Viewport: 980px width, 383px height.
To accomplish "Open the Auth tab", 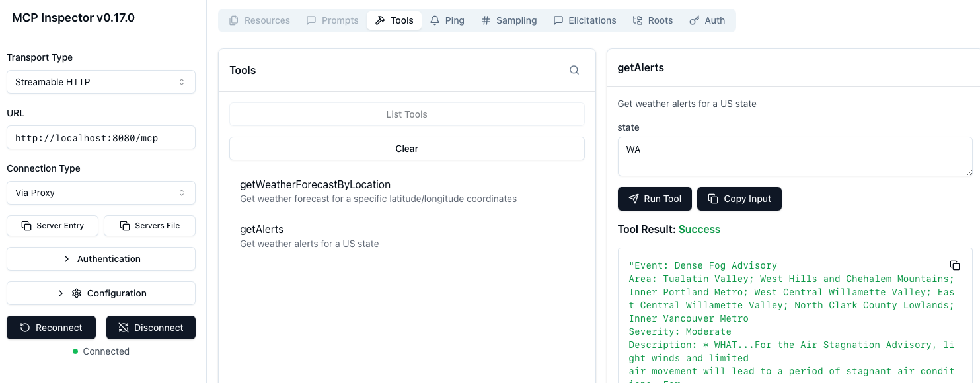I will tap(707, 20).
